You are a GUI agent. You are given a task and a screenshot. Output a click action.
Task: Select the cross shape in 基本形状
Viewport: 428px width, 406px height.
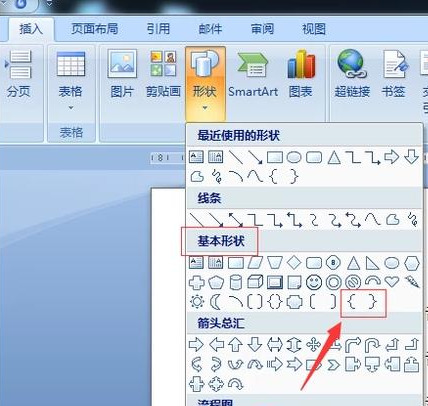pos(197,283)
